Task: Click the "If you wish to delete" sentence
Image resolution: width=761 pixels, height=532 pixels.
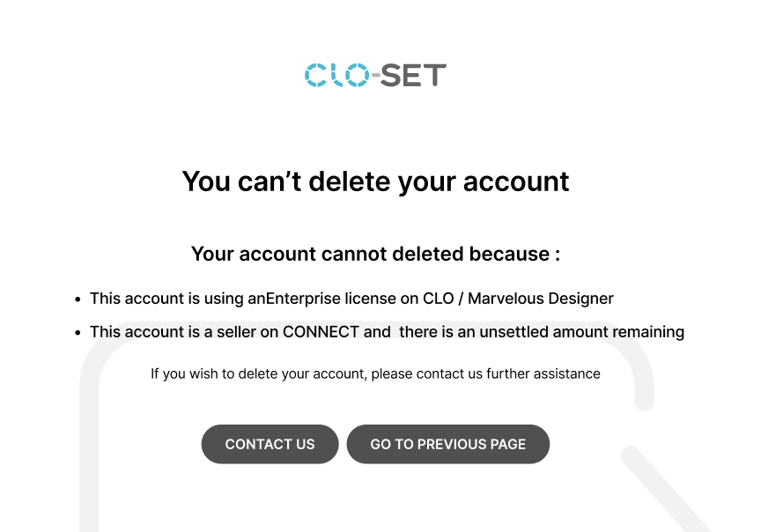Action: [375, 373]
